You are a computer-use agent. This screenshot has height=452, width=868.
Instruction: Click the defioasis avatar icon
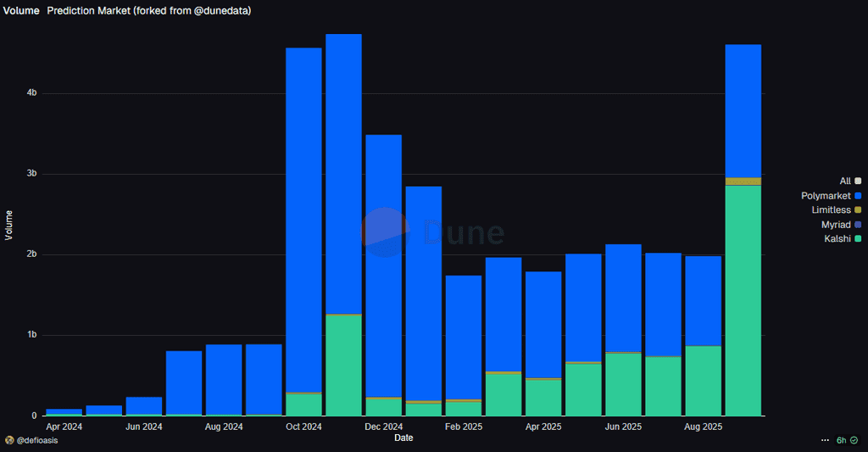pyautogui.click(x=8, y=440)
